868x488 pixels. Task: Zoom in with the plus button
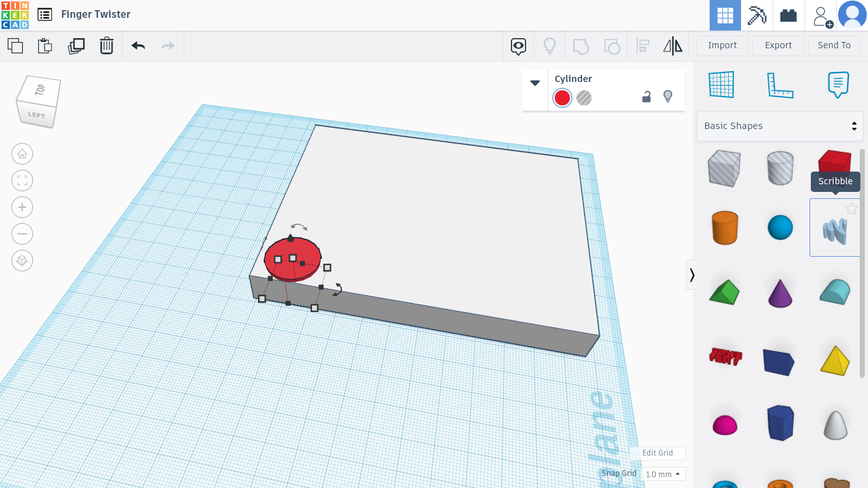[22, 207]
